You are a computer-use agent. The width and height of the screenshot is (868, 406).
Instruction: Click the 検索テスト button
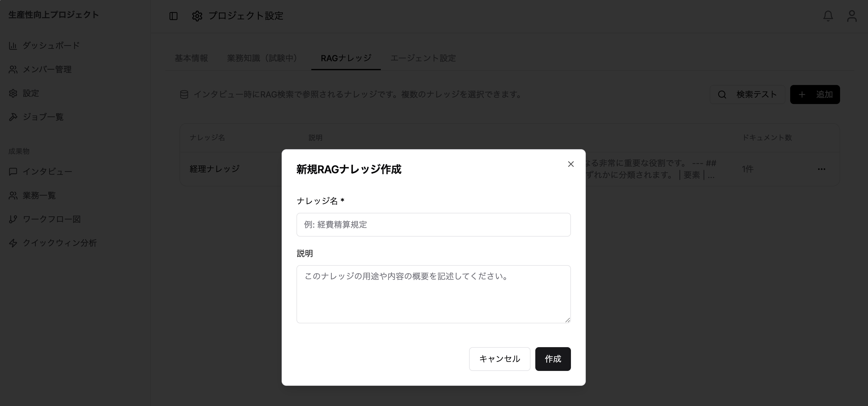[x=747, y=95]
